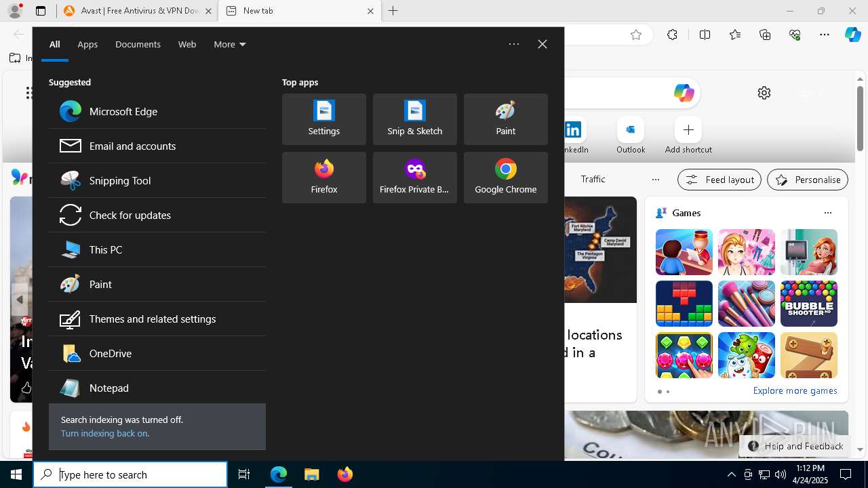868x488 pixels.
Task: Switch to Apps search filter
Action: pyautogui.click(x=87, y=44)
